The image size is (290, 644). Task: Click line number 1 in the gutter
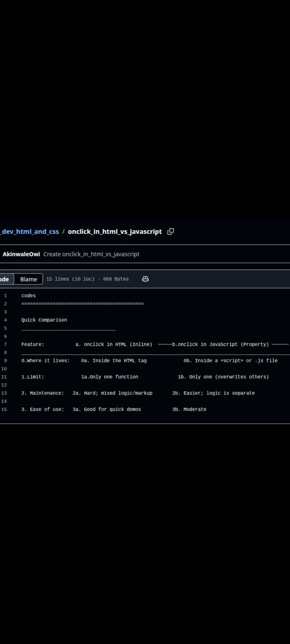(x=5, y=296)
